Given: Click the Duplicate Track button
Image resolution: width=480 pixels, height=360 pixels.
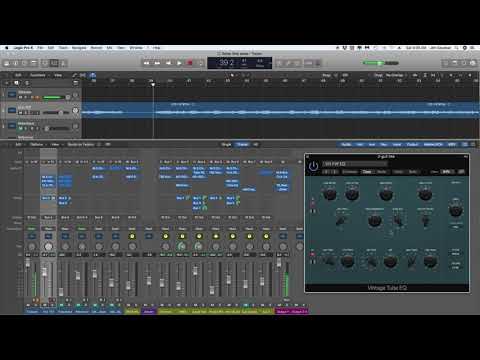Looking at the screenshot, I should point(16,83).
